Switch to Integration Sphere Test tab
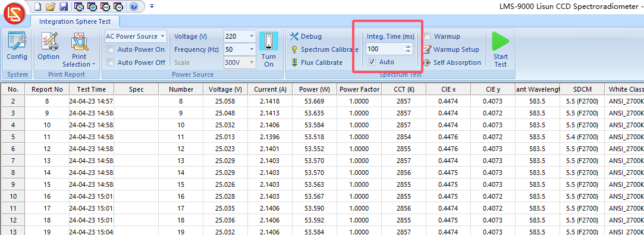This screenshot has height=235, width=644. pyautogui.click(x=76, y=21)
